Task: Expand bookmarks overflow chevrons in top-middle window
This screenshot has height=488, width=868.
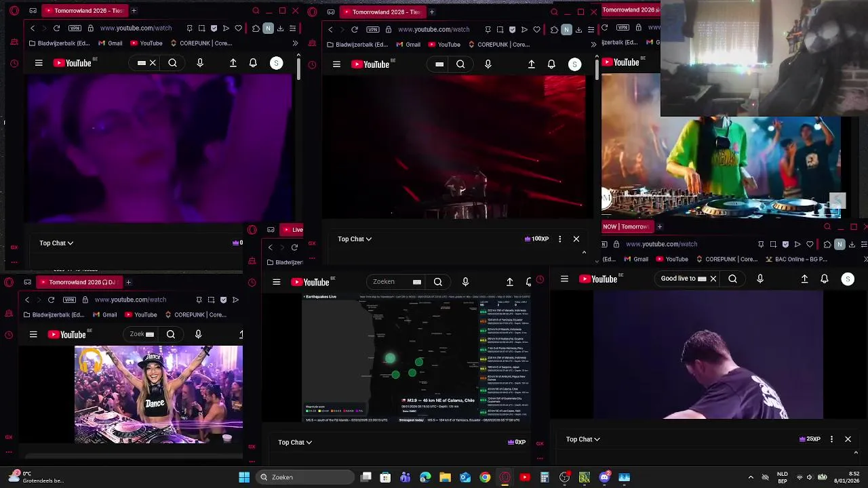Action: 593,45
